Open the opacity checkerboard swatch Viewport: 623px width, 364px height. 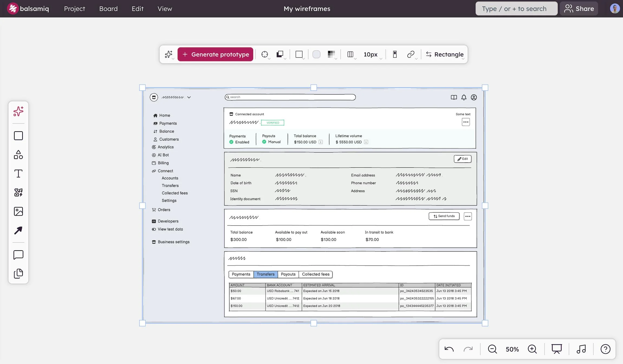point(332,54)
